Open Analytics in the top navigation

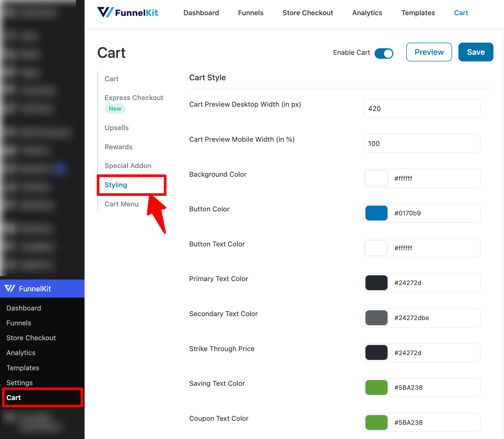click(x=367, y=13)
